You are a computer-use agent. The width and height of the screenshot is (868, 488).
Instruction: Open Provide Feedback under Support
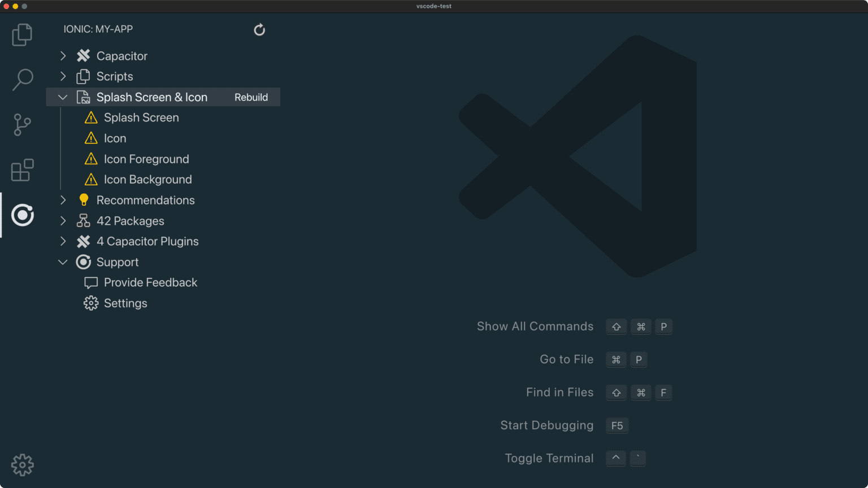click(150, 282)
